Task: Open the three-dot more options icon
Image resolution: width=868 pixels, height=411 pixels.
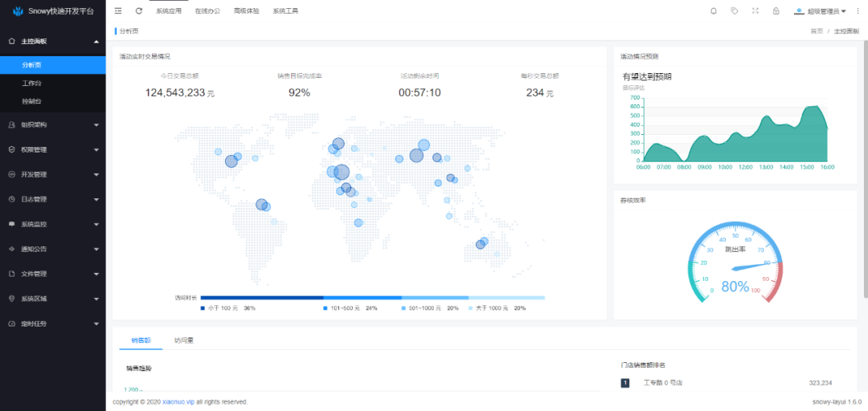Action: click(x=857, y=11)
